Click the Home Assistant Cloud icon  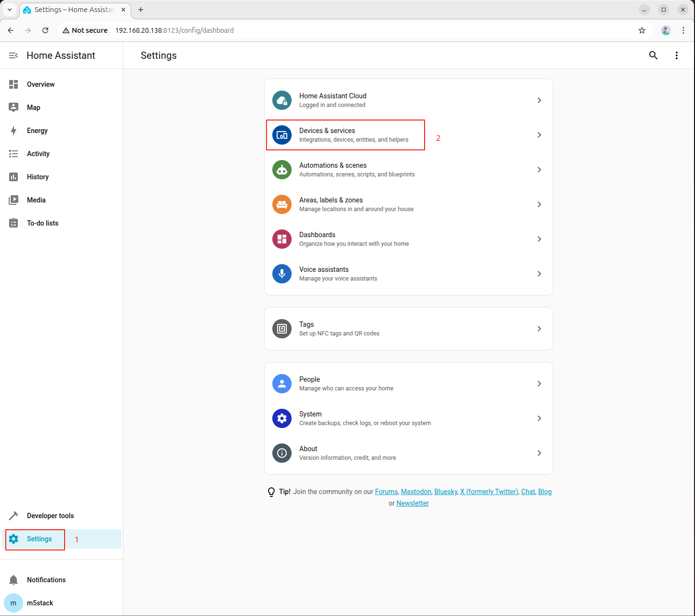282,100
